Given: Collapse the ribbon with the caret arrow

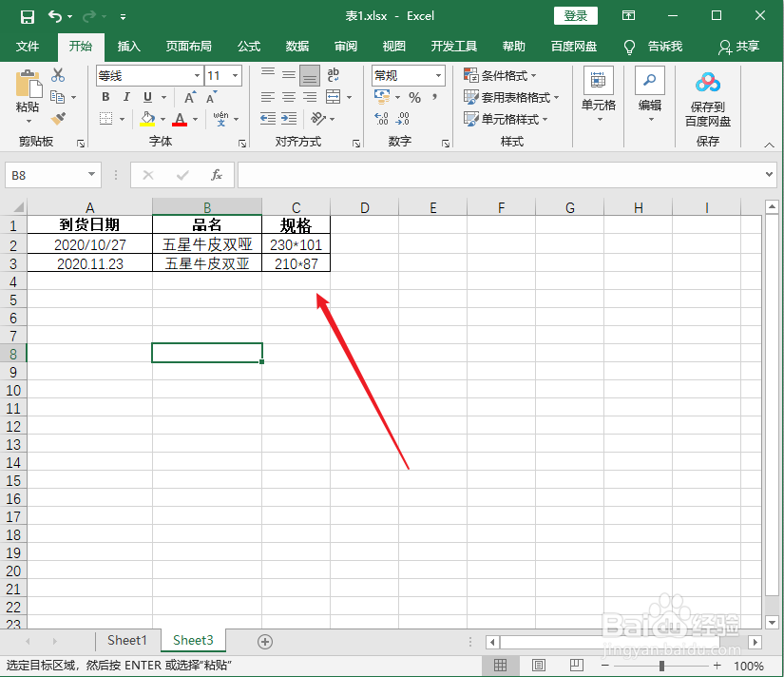Looking at the screenshot, I should 769,145.
